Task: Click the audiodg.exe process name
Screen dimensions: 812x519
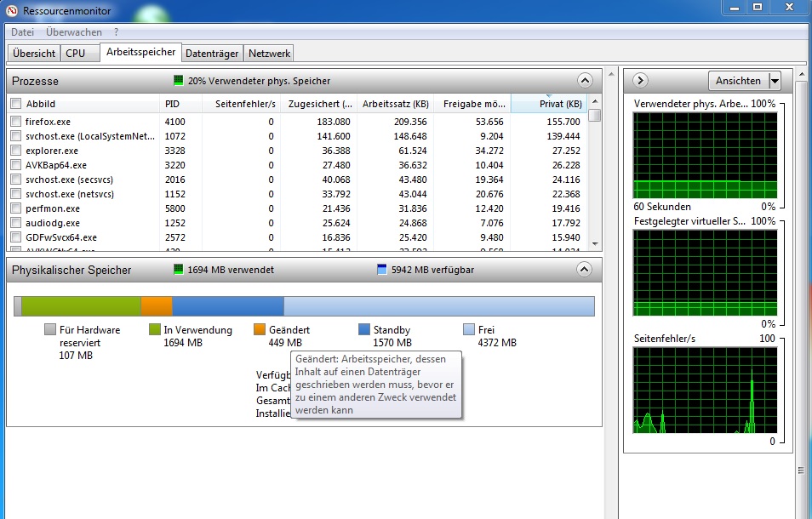Action: coord(52,223)
